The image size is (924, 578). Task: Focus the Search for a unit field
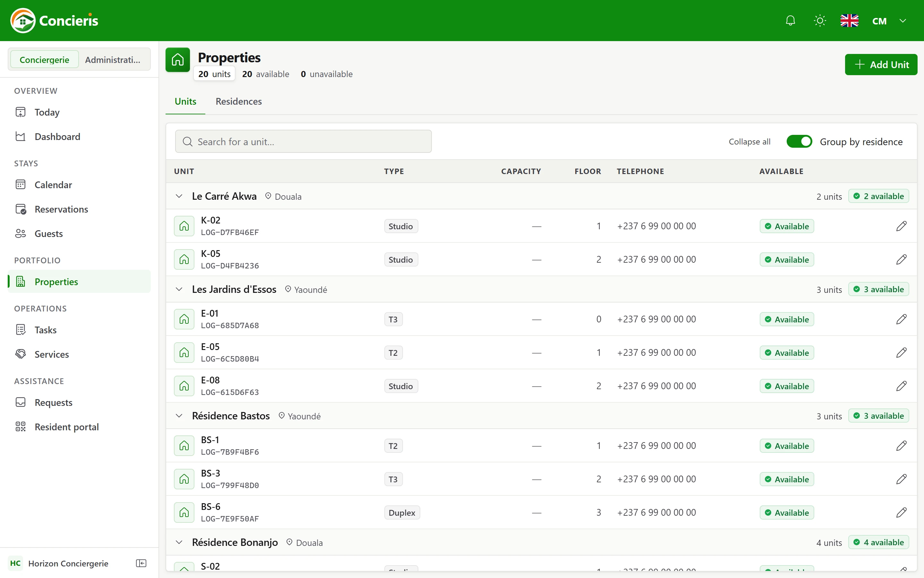(x=303, y=141)
